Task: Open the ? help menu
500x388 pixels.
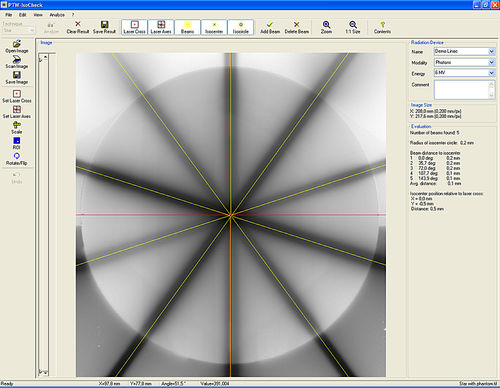Action: click(x=73, y=15)
